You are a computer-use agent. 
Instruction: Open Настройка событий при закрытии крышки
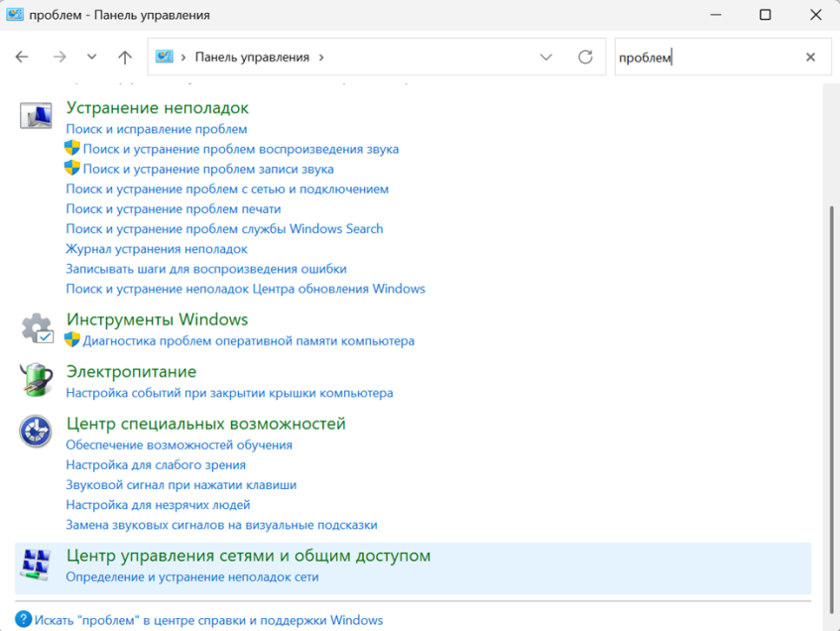(229, 393)
